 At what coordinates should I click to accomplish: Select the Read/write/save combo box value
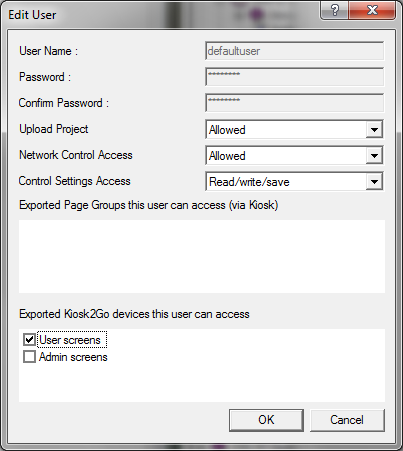pos(285,182)
